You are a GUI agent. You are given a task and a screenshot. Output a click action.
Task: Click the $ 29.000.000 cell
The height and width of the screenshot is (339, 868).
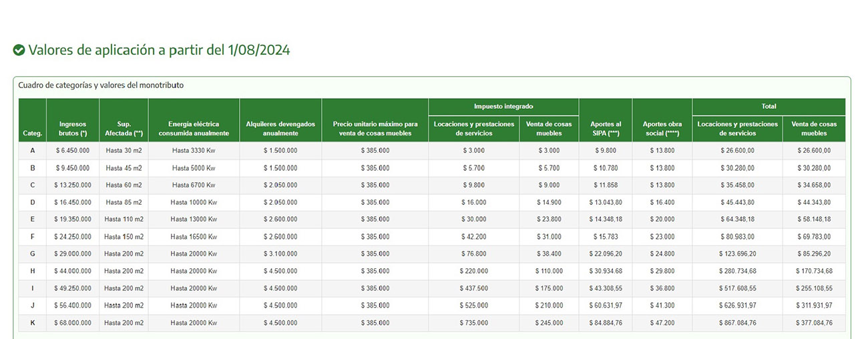point(73,254)
